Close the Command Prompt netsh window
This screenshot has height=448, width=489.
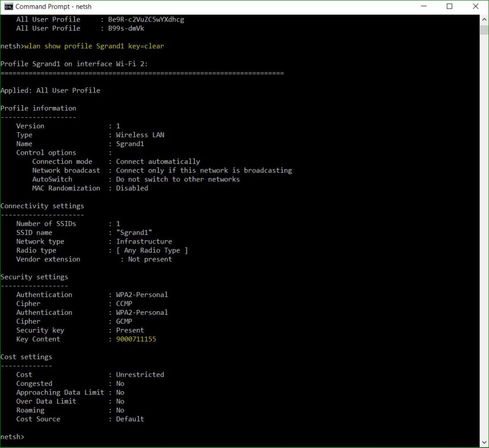point(475,7)
